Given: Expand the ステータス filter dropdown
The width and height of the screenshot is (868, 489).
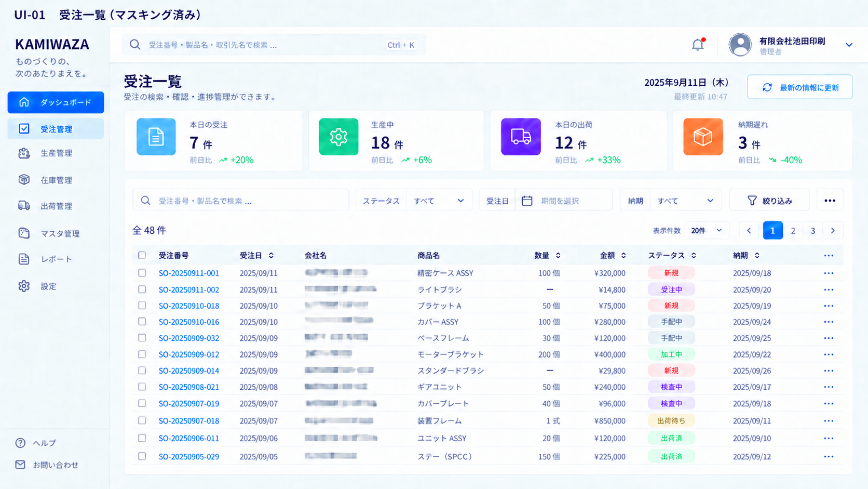Looking at the screenshot, I should point(439,201).
